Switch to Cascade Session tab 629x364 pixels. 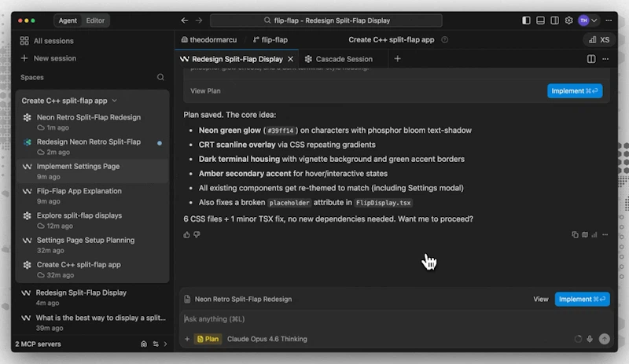[x=339, y=59]
